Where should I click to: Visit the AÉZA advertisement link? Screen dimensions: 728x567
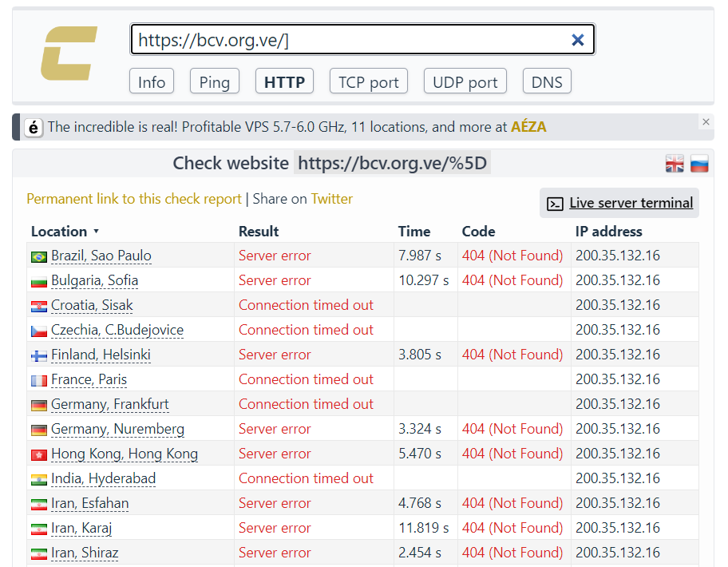point(528,127)
